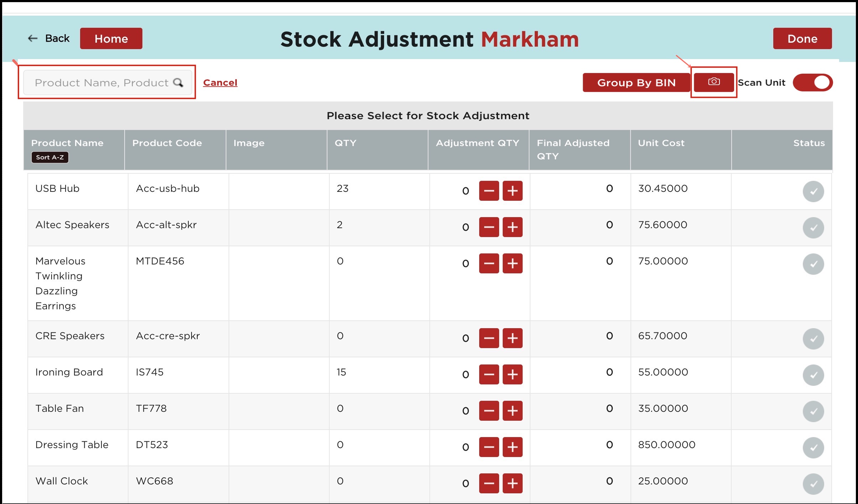This screenshot has height=504, width=858.
Task: Click the camera scan icon button
Action: tap(713, 82)
